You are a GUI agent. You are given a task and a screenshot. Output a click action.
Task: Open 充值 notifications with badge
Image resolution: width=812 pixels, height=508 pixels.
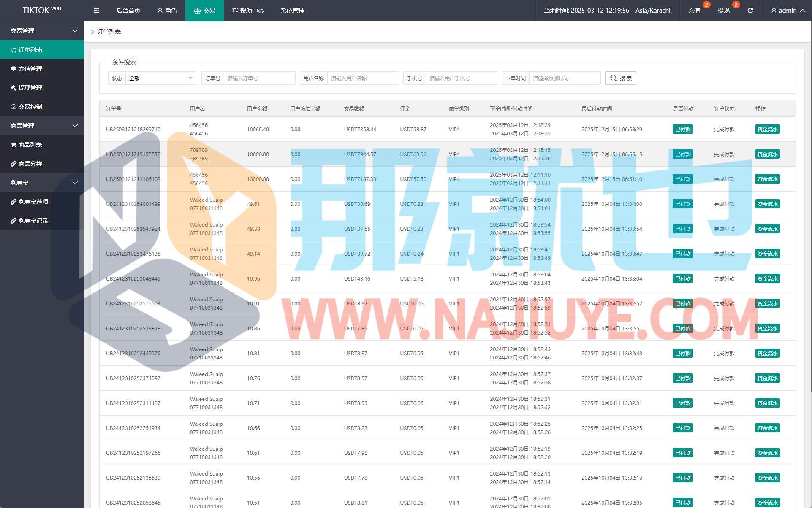point(694,11)
